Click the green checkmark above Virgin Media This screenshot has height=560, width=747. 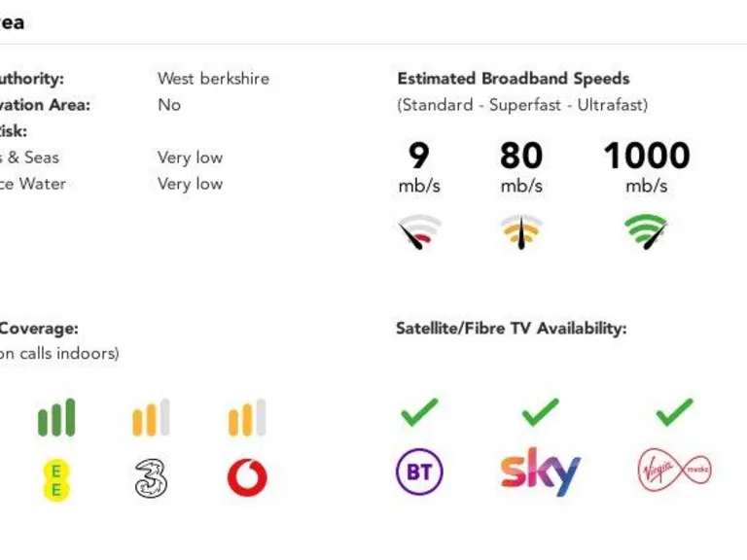[x=674, y=412]
